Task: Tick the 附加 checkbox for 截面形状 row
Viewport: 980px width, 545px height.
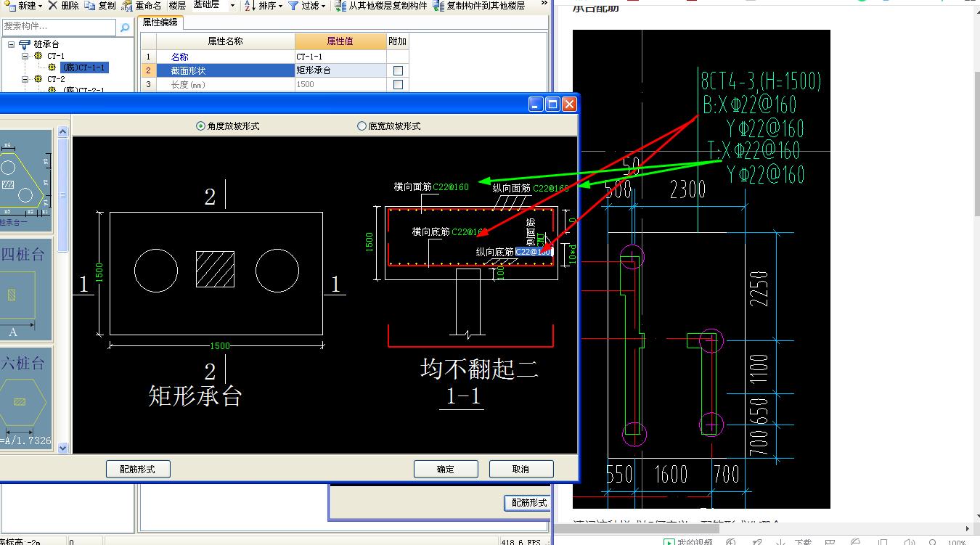Action: [x=398, y=71]
